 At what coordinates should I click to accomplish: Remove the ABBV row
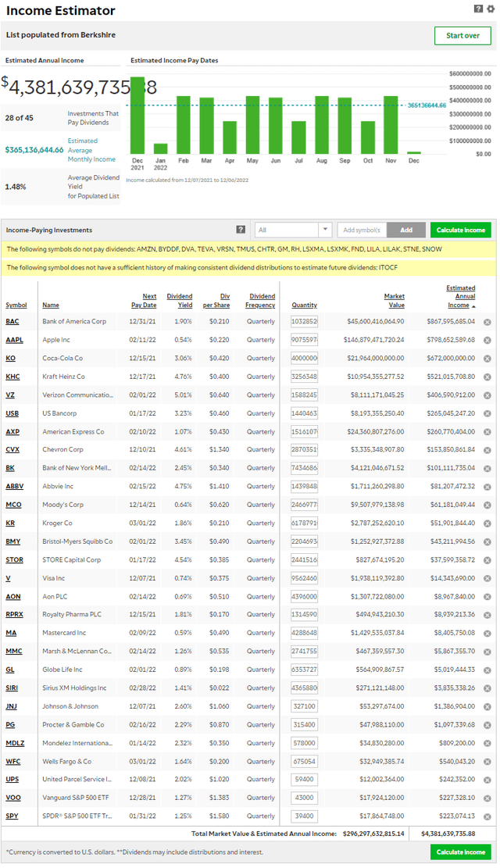487,487
